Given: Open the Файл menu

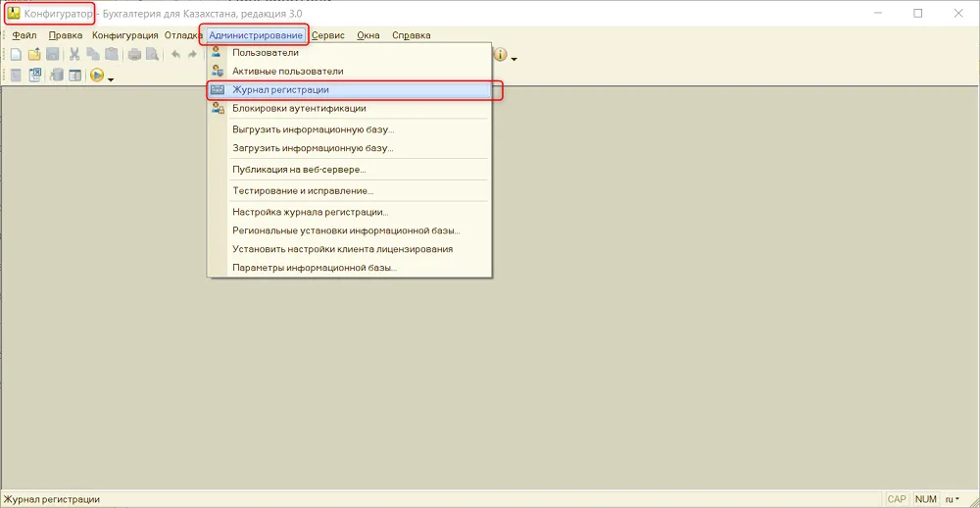Looking at the screenshot, I should pos(24,35).
